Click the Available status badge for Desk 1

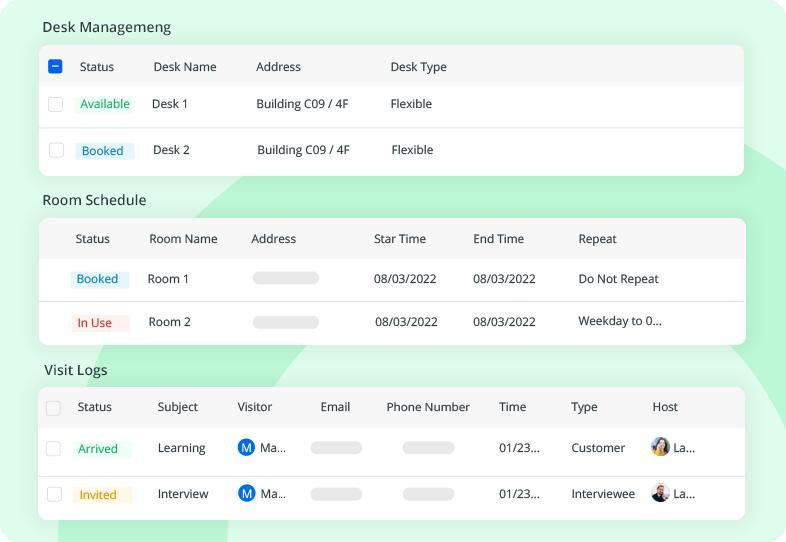coord(105,104)
